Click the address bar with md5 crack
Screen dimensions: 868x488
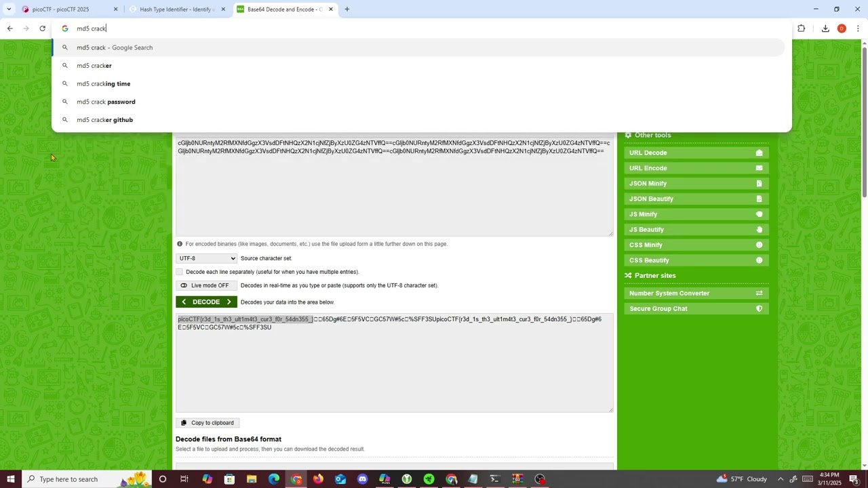click(420, 28)
